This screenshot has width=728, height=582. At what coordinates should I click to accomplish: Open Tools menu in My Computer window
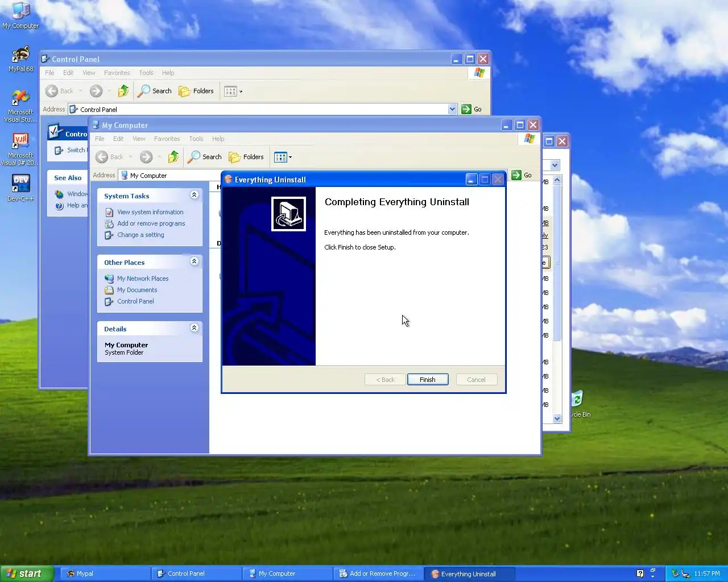(196, 139)
